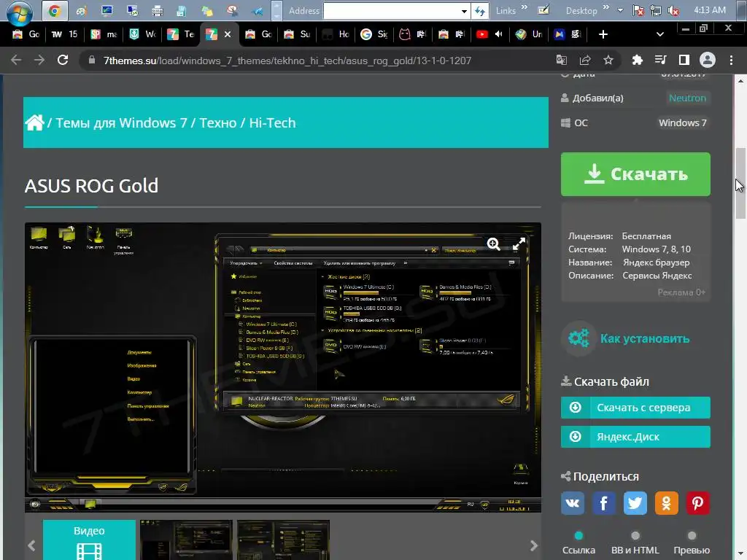This screenshot has width=747, height=560.
Task: Click the Windows 7 OS tag
Action: 683,122
